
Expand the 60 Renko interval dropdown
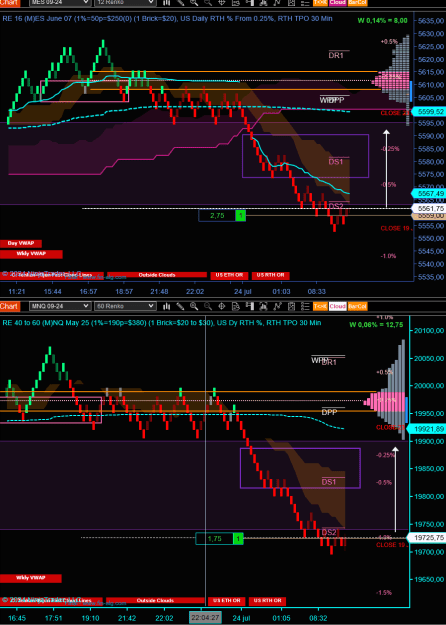125,306
